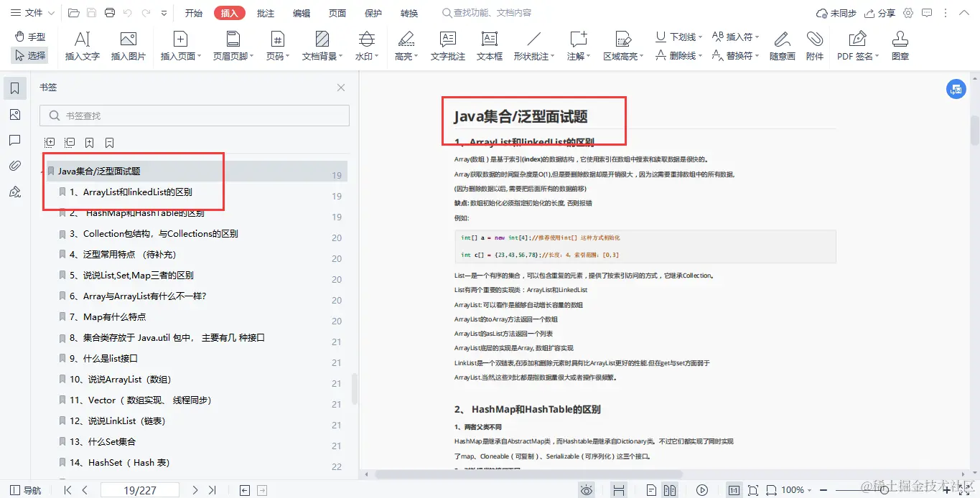Toggle the eye reading-mode icon
This screenshot has height=498, width=980.
pyautogui.click(x=587, y=489)
